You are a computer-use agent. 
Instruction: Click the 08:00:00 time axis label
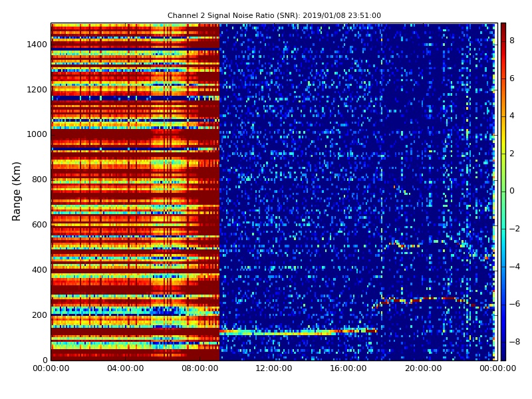[200, 368]
